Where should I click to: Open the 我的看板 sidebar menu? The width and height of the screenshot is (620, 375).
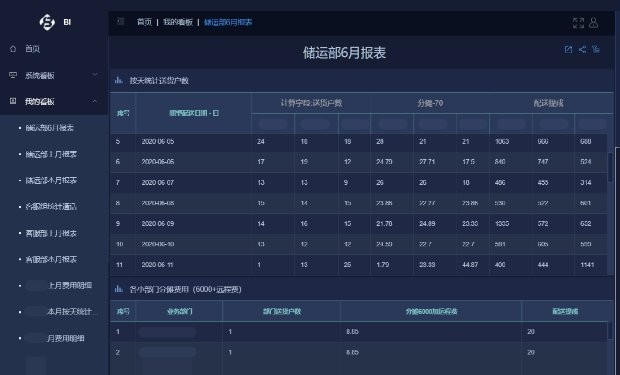coord(40,102)
